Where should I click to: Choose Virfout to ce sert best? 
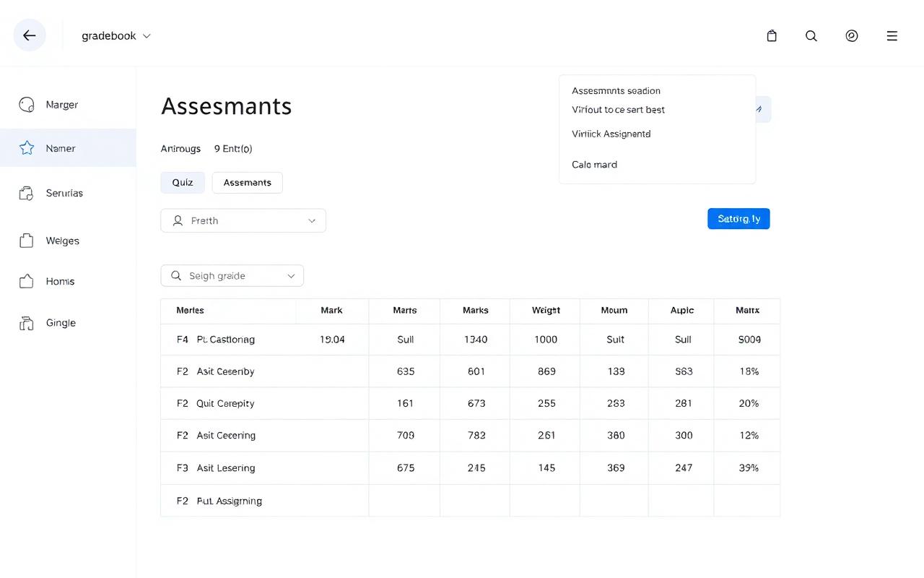[618, 110]
